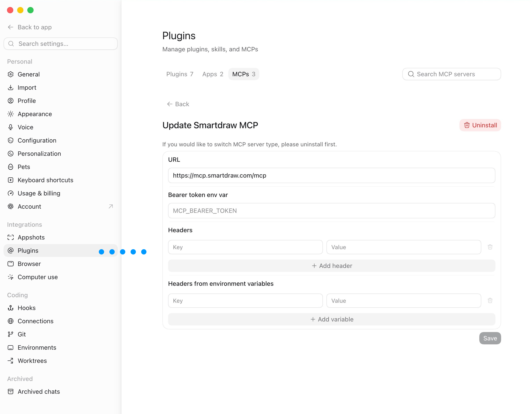Click the Appshots capture icon
Viewport: 532px width, 414px height.
[x=10, y=237]
